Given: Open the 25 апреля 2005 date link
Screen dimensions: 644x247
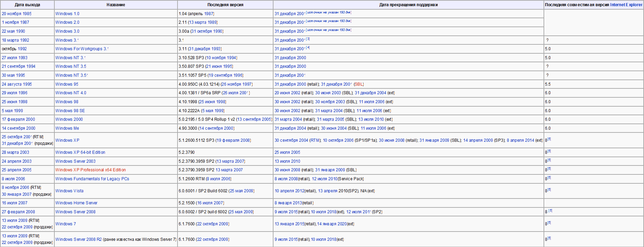Looking at the screenshot, I should pos(17,170).
